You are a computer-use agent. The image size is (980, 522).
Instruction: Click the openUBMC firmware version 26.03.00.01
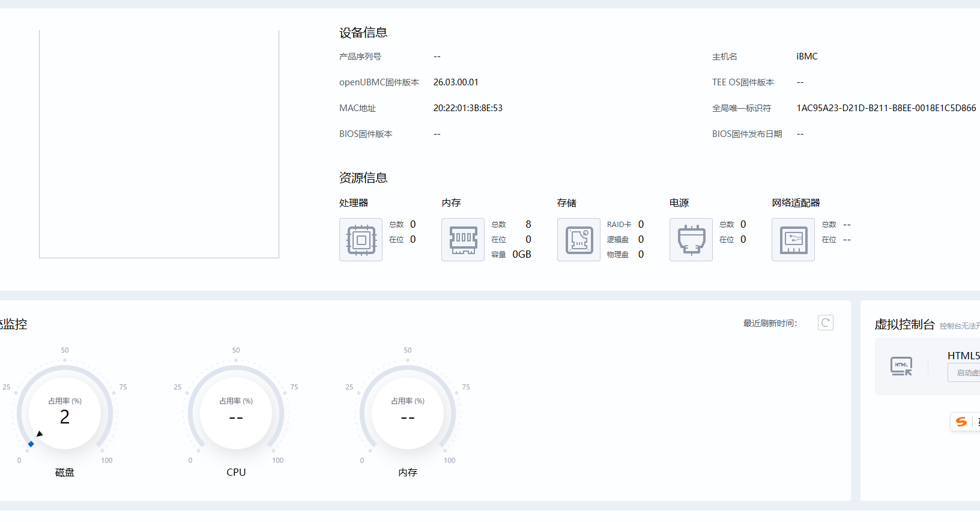click(456, 82)
